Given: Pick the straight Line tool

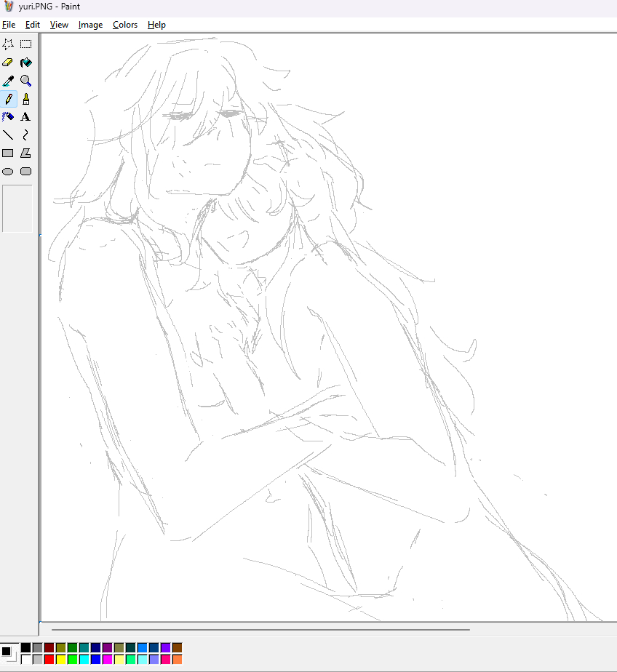Looking at the screenshot, I should [8, 135].
